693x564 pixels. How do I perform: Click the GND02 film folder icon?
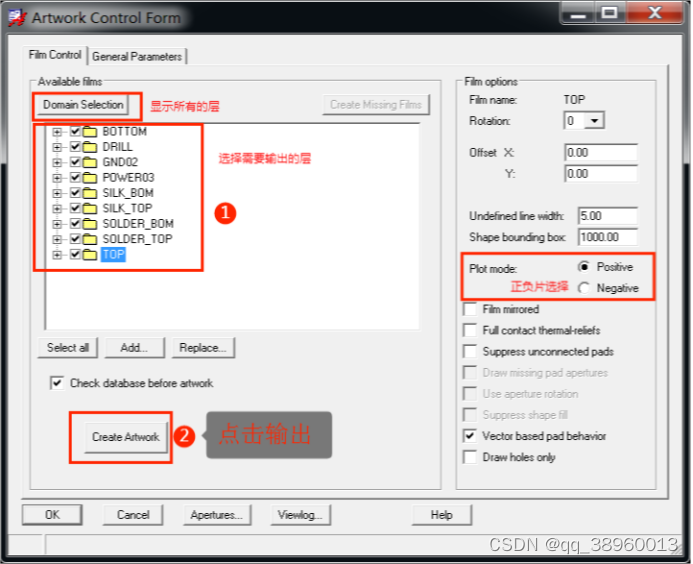pyautogui.click(x=89, y=162)
